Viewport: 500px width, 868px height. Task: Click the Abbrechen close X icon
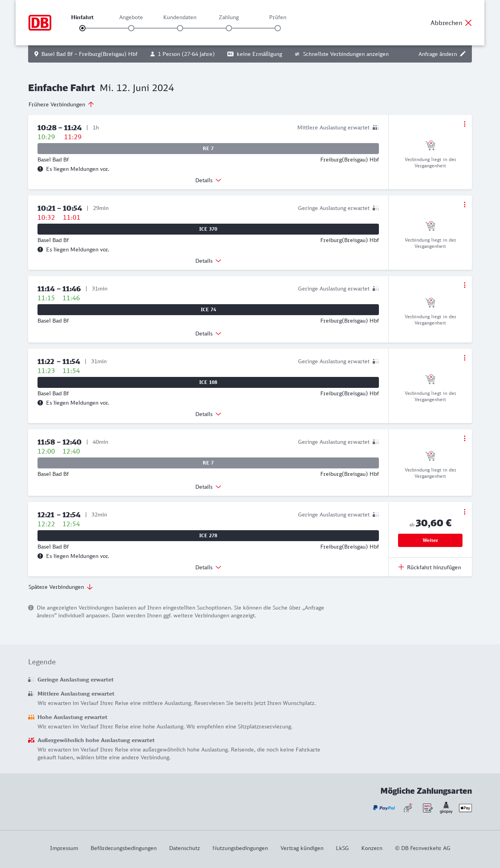click(468, 23)
